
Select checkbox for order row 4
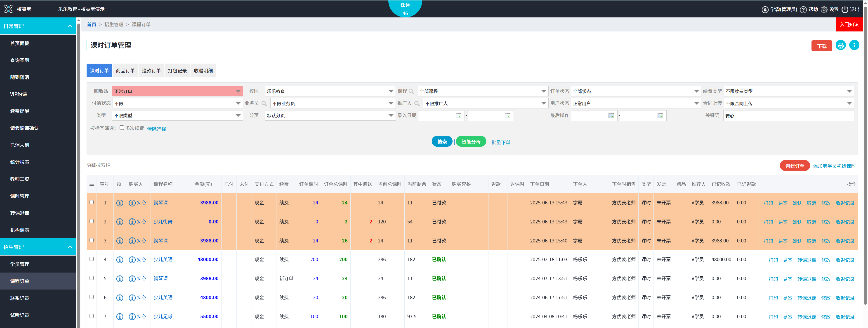pyautogui.click(x=91, y=259)
